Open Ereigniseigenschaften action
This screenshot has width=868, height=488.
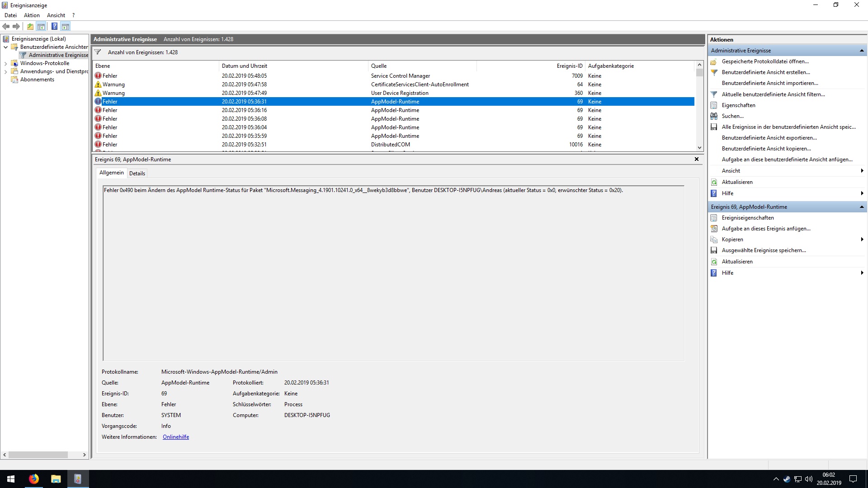(x=748, y=218)
